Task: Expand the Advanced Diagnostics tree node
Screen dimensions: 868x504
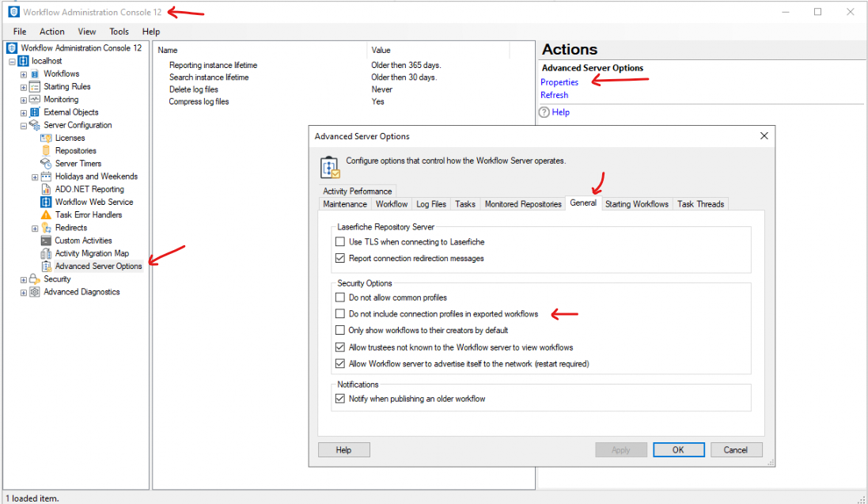Action: 23,293
